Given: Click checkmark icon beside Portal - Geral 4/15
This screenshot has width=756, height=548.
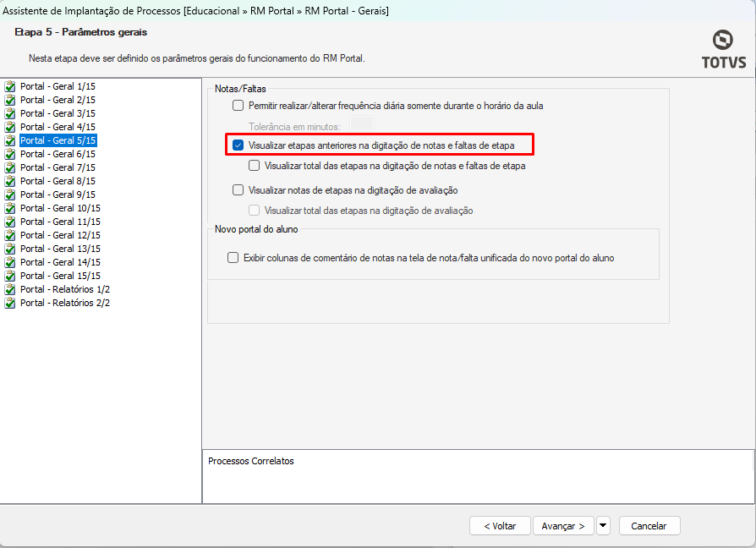Looking at the screenshot, I should (9, 127).
